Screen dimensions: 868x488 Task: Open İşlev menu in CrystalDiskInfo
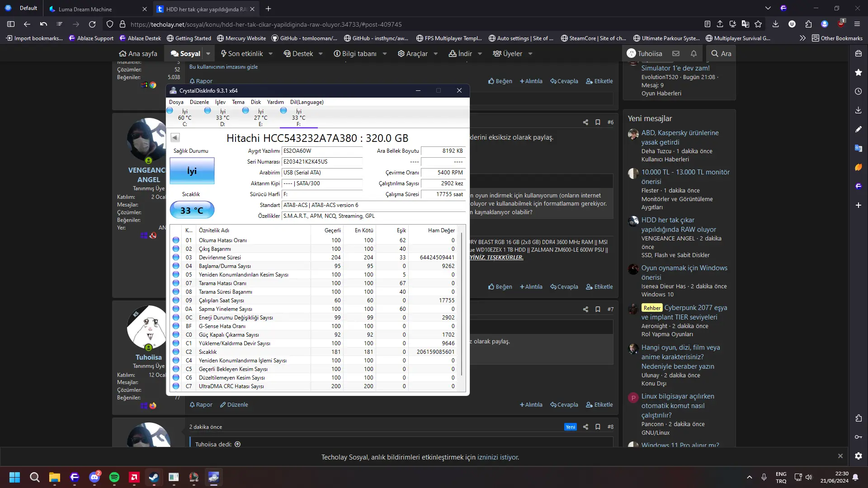click(220, 102)
